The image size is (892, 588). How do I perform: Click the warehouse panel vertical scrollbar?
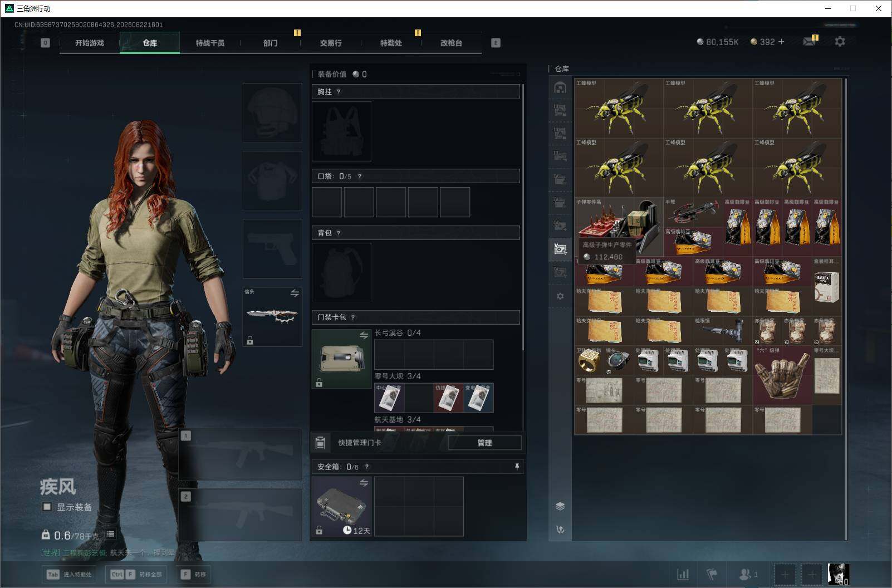[846, 309]
